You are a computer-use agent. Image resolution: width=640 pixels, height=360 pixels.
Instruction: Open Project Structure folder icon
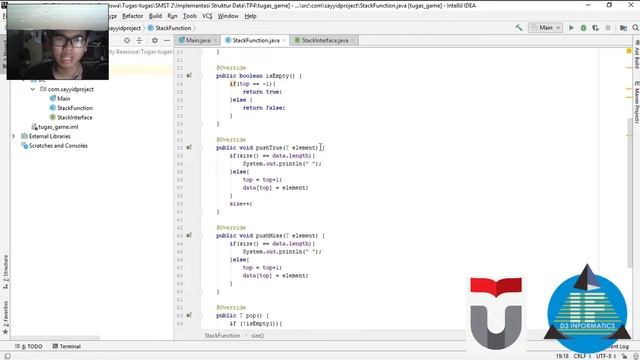623,28
